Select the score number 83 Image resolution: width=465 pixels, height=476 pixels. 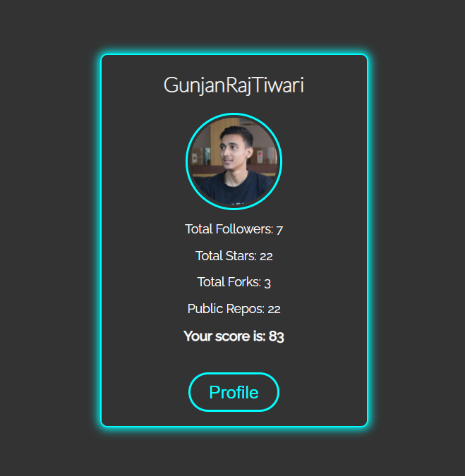[277, 336]
